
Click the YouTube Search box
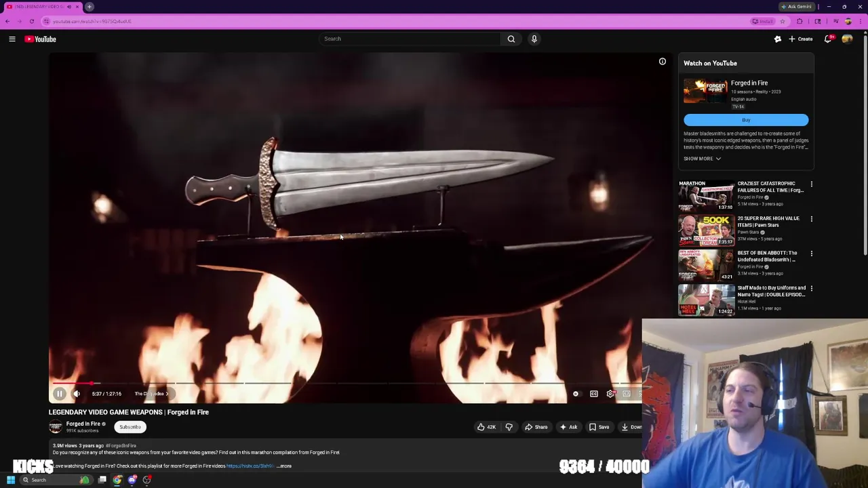pos(410,39)
